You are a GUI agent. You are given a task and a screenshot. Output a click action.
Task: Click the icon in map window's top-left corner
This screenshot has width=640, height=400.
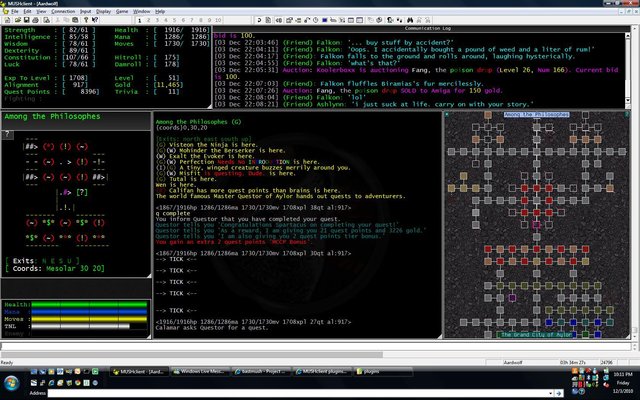pos(447,114)
